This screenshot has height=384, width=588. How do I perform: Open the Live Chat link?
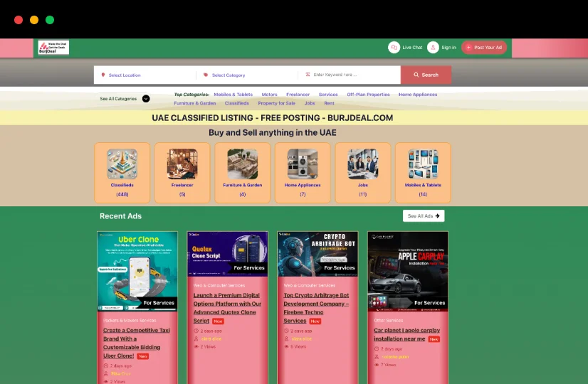[412, 48]
